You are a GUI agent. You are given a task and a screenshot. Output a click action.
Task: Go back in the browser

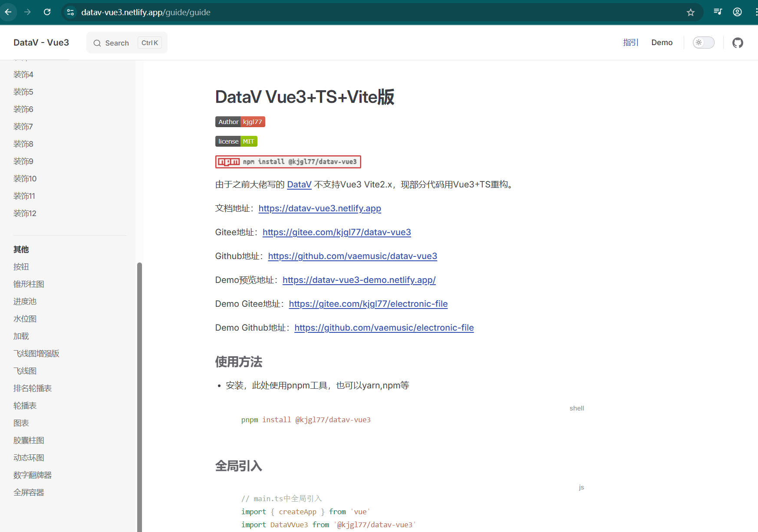coord(8,12)
